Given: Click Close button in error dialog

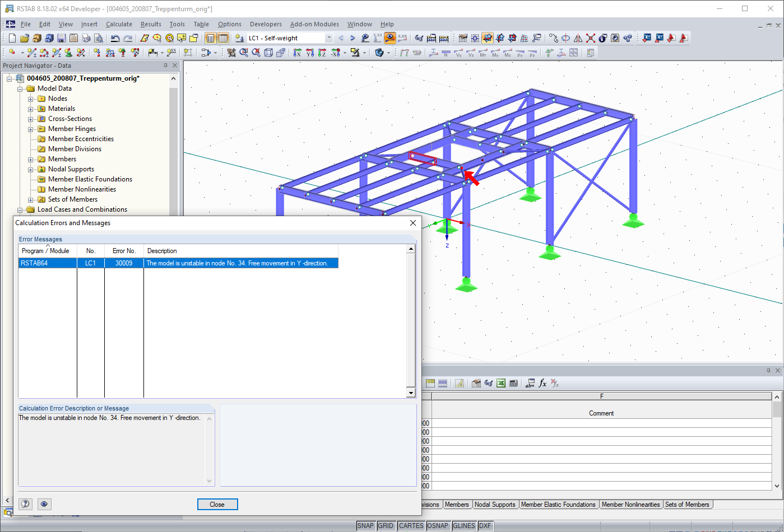Looking at the screenshot, I should [x=217, y=505].
